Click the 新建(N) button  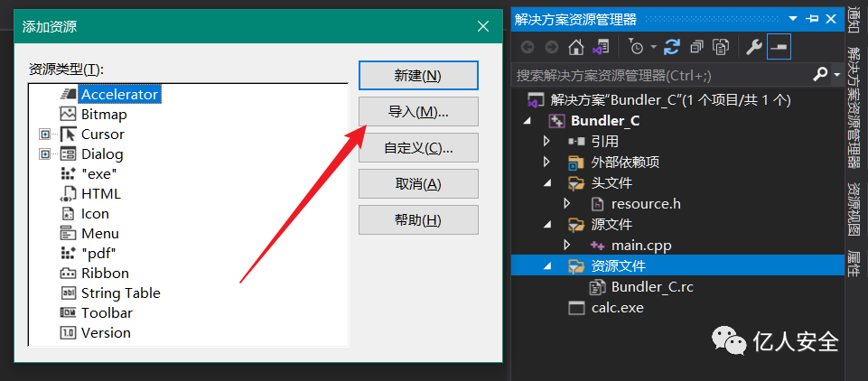[417, 75]
